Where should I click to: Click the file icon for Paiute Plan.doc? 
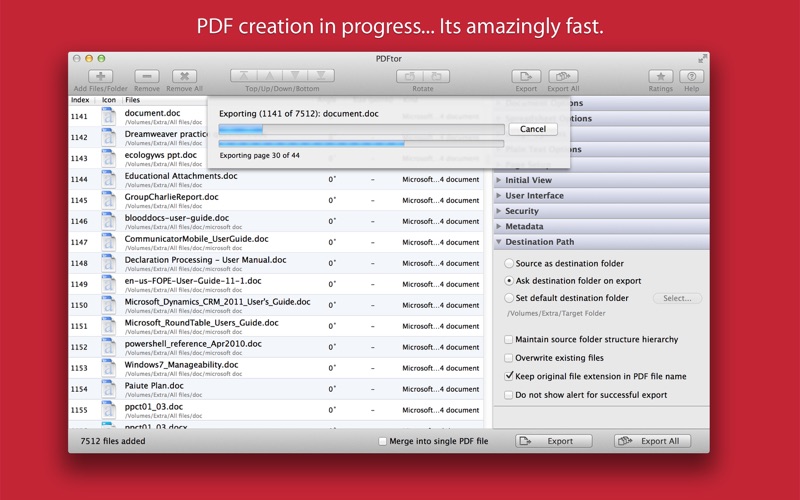click(x=108, y=389)
